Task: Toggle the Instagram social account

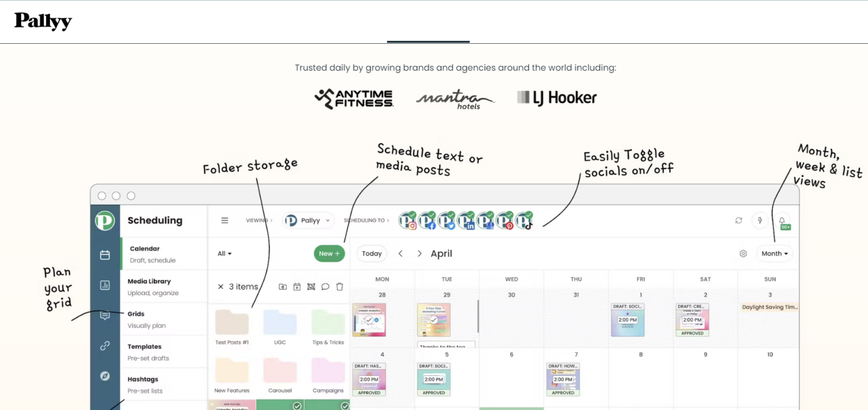Action: 408,220
